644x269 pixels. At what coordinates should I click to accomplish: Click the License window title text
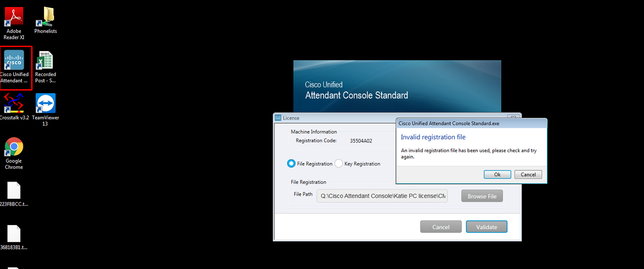[x=291, y=118]
